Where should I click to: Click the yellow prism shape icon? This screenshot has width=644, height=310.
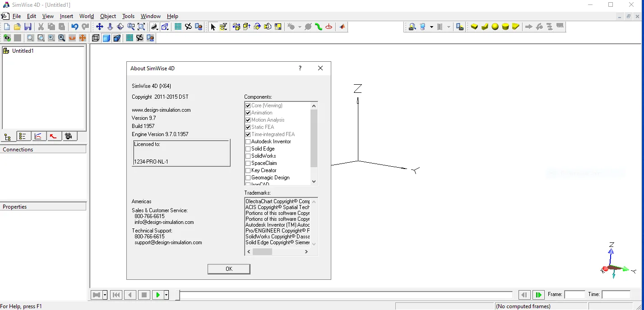516,27
